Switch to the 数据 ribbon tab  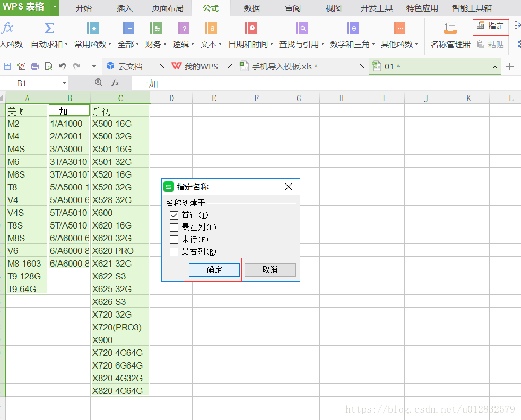pyautogui.click(x=252, y=8)
